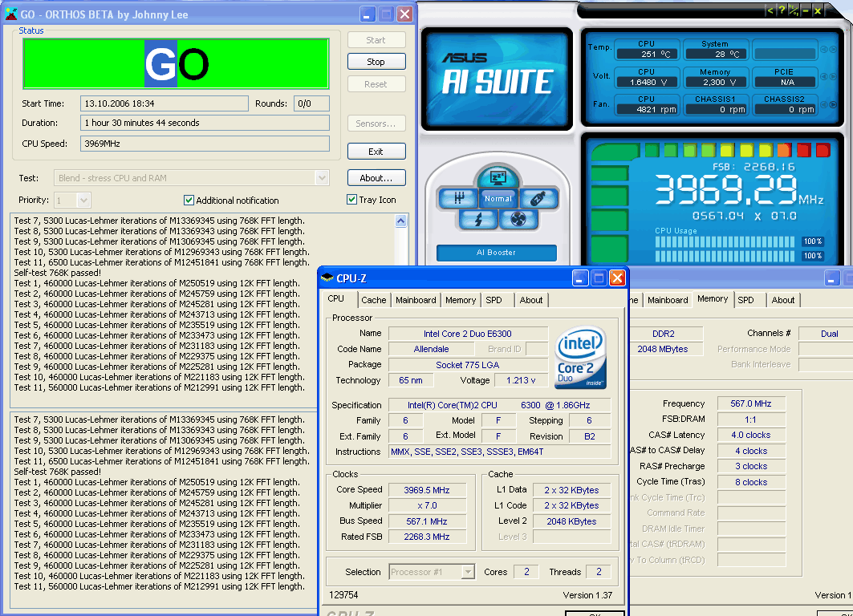Select Mainboard tab in rear CPU-Z window
The image size is (853, 616).
coord(668,300)
